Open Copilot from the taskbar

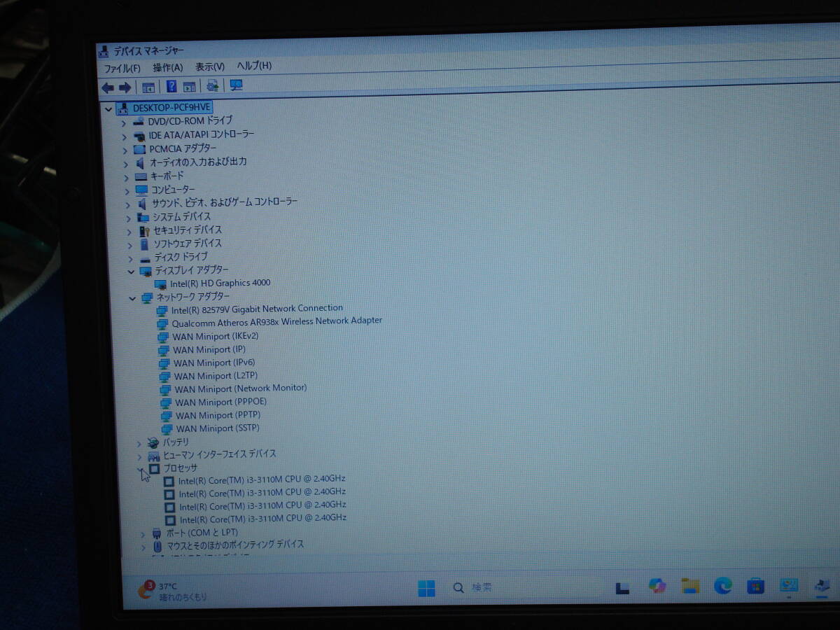pos(657,587)
